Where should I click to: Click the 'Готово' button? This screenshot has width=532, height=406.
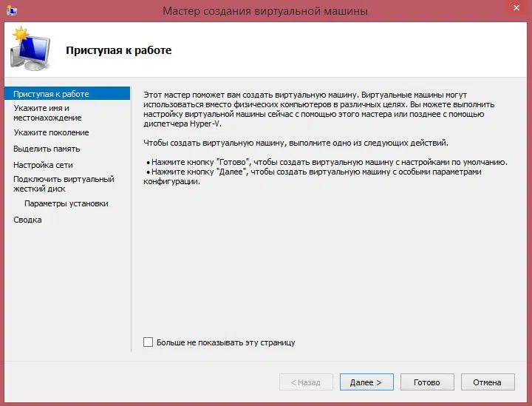click(427, 382)
